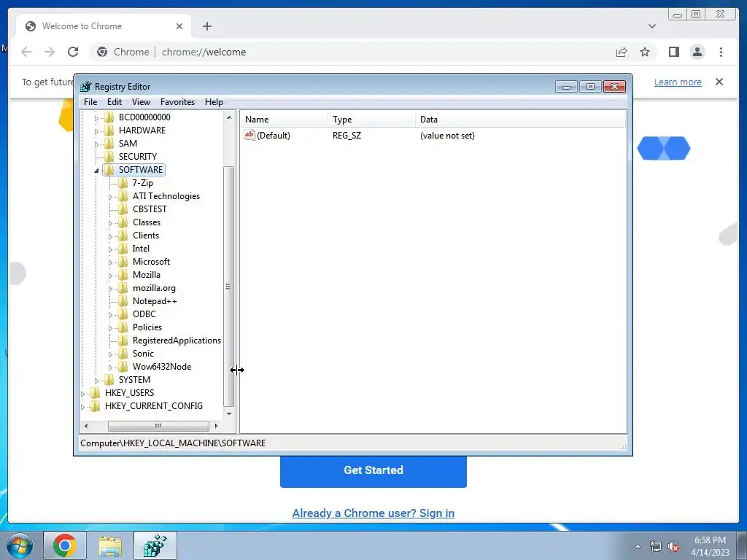Toggle Chrome side panel icon

[x=673, y=52]
